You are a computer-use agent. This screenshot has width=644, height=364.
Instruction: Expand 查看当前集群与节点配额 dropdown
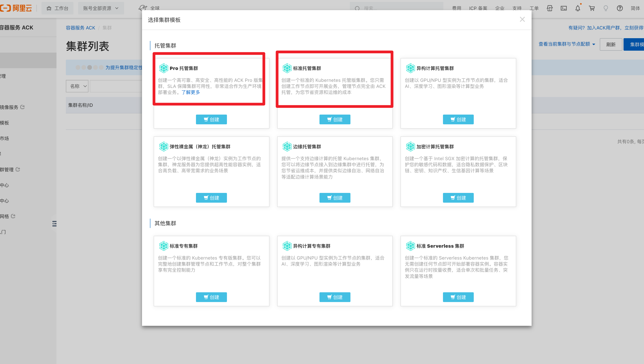[x=567, y=44]
